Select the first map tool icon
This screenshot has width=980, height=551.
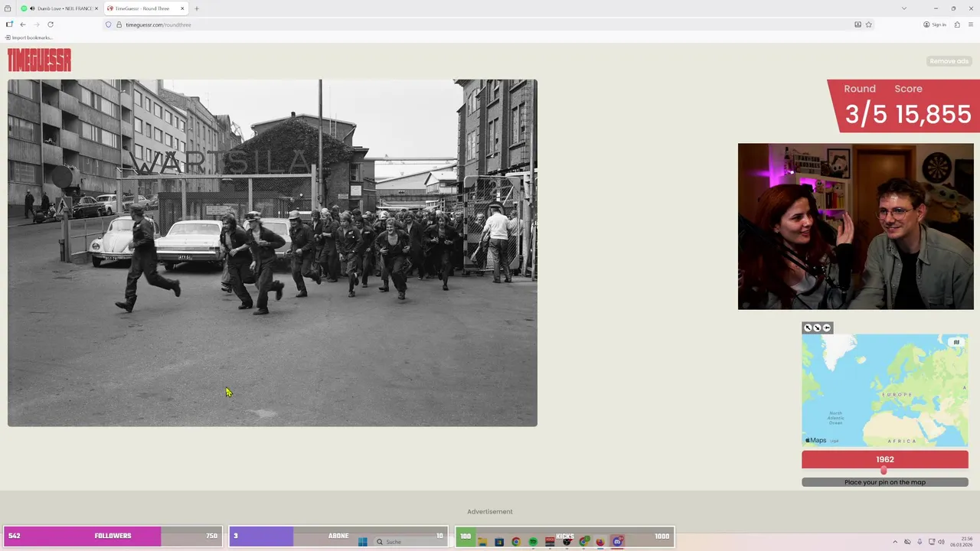tap(808, 328)
